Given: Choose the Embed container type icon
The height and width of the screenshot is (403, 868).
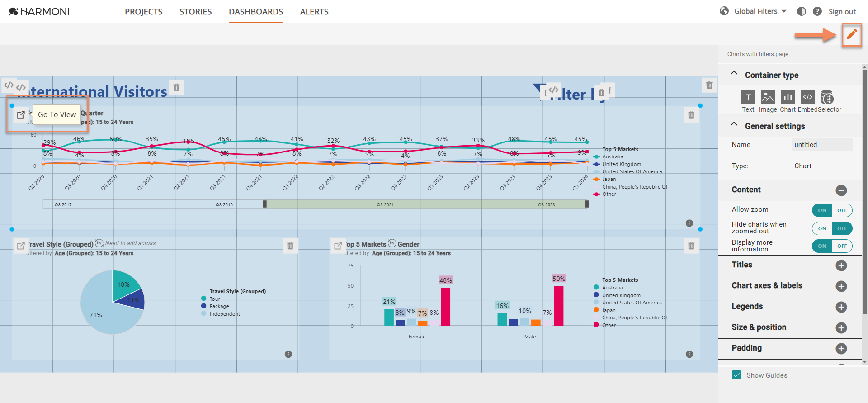Looking at the screenshot, I should (x=807, y=97).
